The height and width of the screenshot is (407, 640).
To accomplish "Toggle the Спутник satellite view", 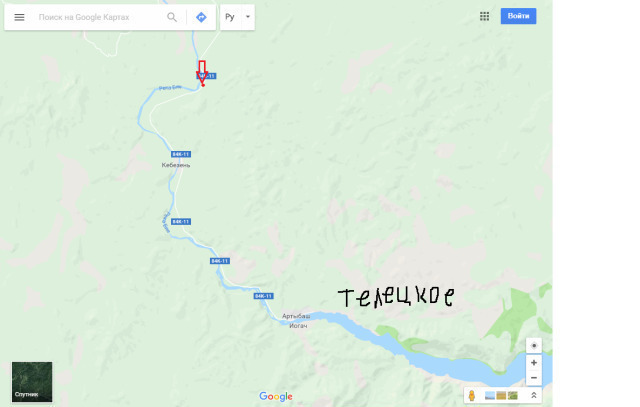I will pos(32,382).
